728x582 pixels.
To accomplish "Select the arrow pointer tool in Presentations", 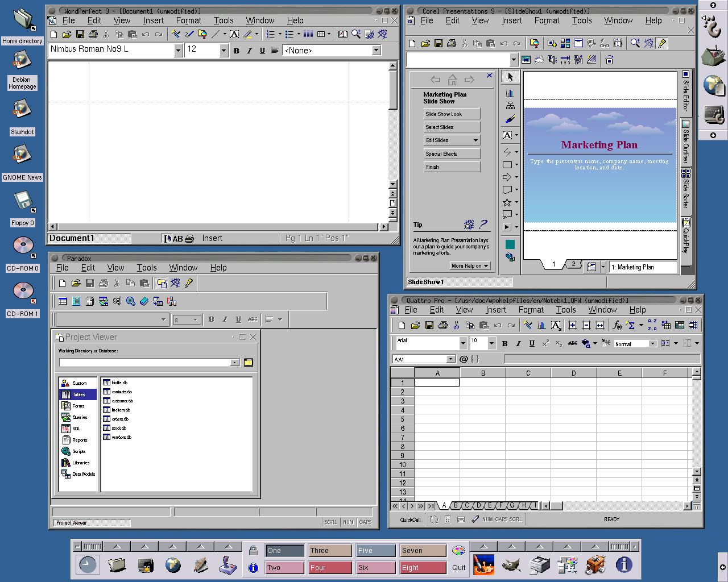I will (x=510, y=77).
